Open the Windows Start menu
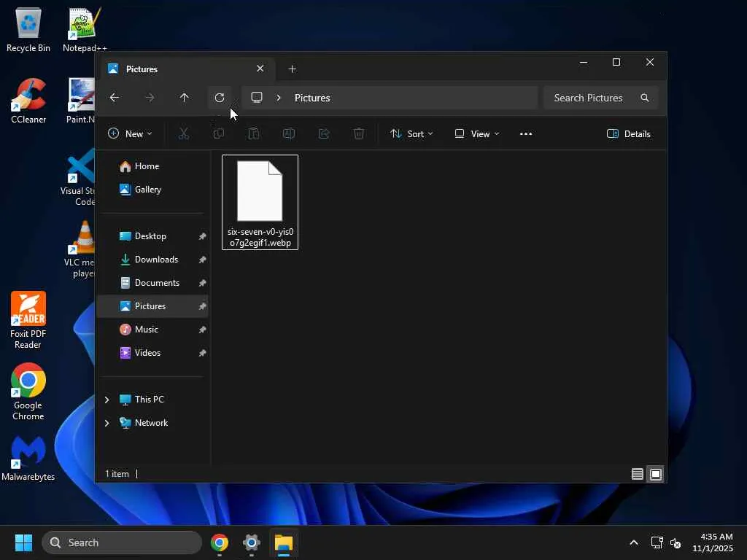The width and height of the screenshot is (747, 560). [x=23, y=542]
